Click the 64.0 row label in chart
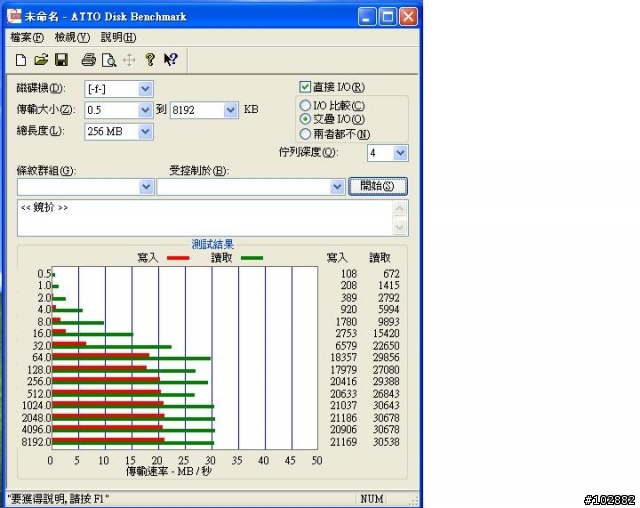Screen dimensions: 640x508 pos(42,357)
